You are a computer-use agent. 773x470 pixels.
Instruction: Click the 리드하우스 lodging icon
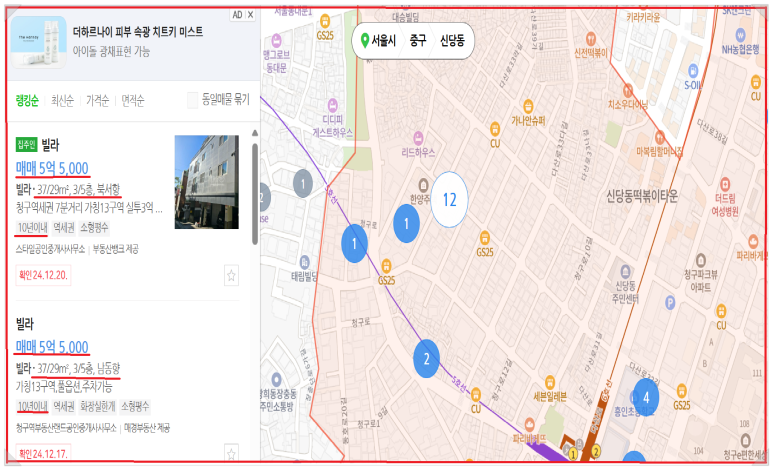coord(418,138)
